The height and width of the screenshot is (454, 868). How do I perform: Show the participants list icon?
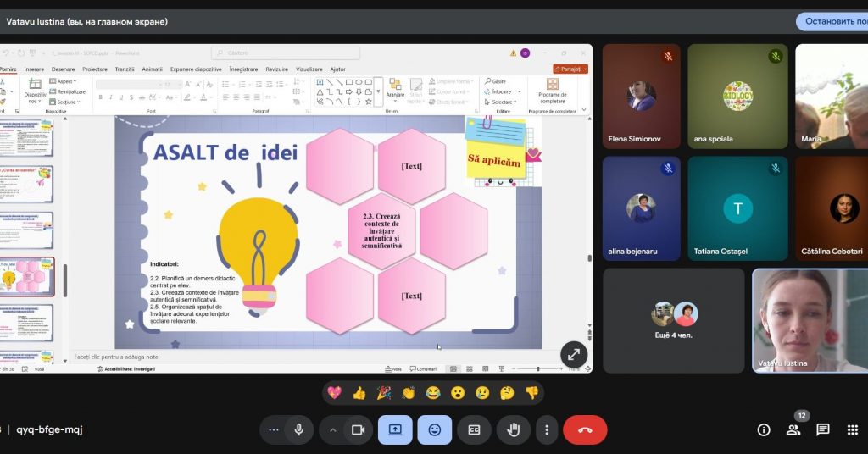[x=793, y=429]
